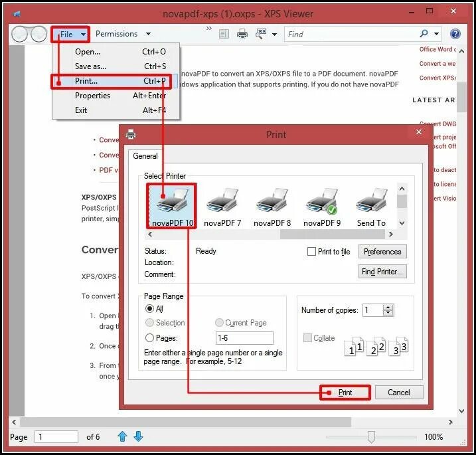Open the Find options dropdown arrow
This screenshot has width=476, height=455.
pos(437,34)
